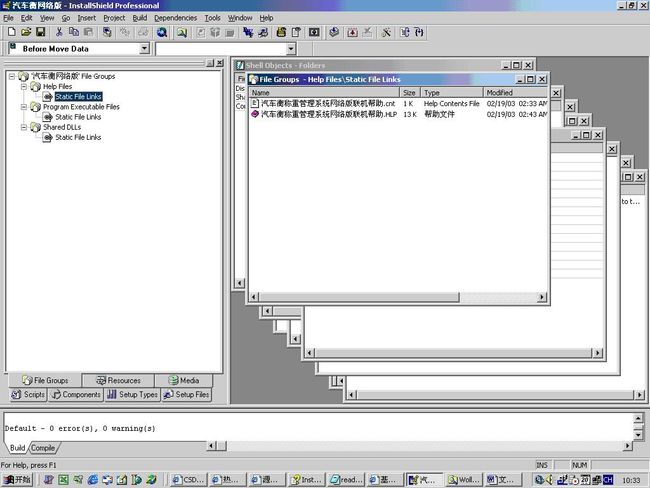Click the CSD... taskbar button
This screenshot has width=650, height=488.
click(x=189, y=480)
